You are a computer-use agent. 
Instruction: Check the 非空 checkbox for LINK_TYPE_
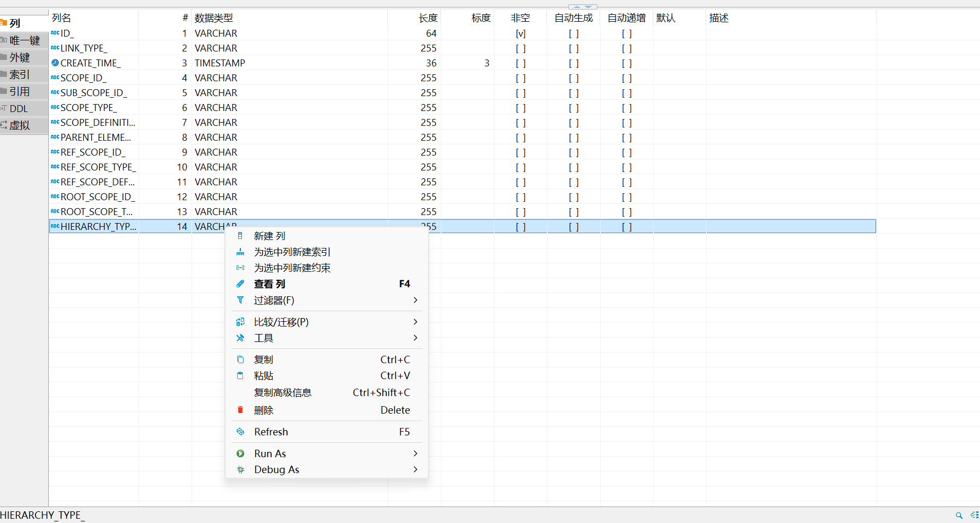[x=521, y=48]
